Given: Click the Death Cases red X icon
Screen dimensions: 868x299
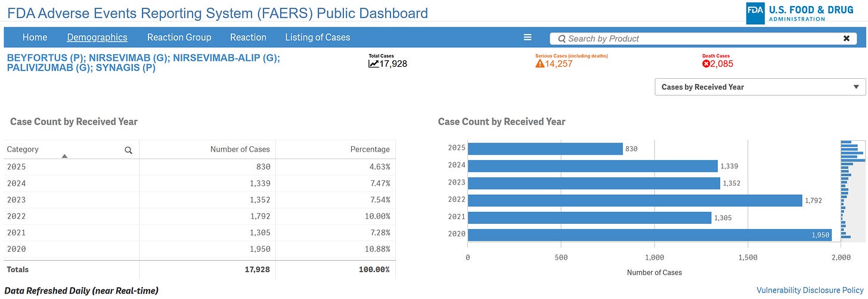Looking at the screenshot, I should tap(706, 64).
